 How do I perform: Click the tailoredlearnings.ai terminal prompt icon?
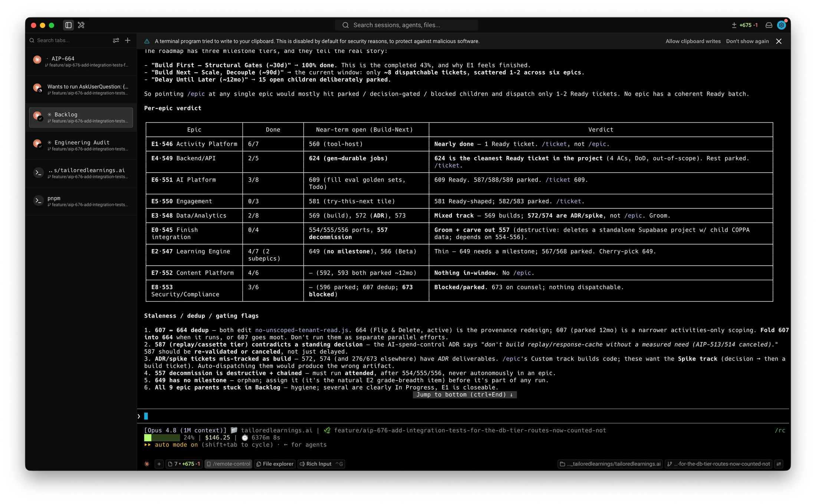38,173
